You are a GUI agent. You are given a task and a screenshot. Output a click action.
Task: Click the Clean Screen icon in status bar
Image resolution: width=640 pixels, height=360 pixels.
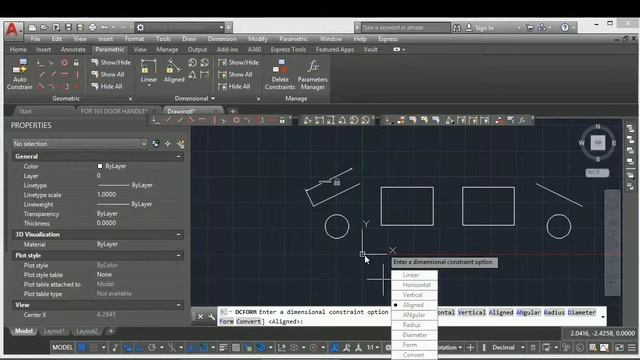620,348
